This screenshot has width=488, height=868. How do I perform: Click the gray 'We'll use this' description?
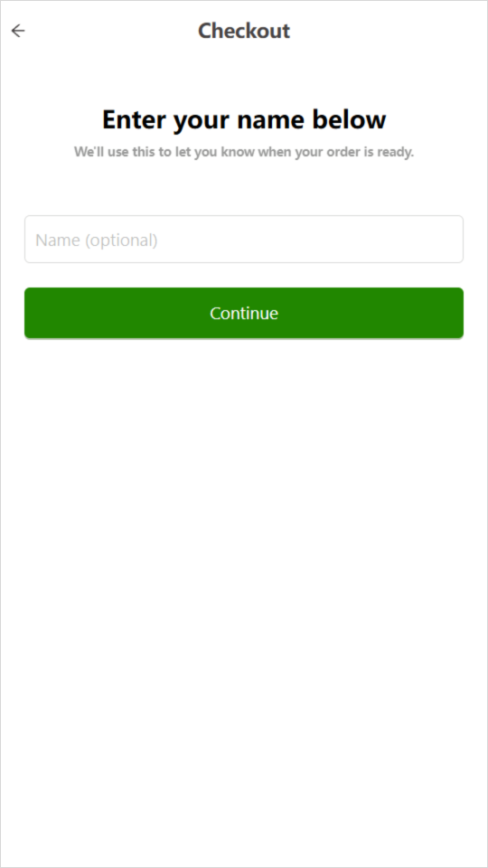(x=244, y=152)
